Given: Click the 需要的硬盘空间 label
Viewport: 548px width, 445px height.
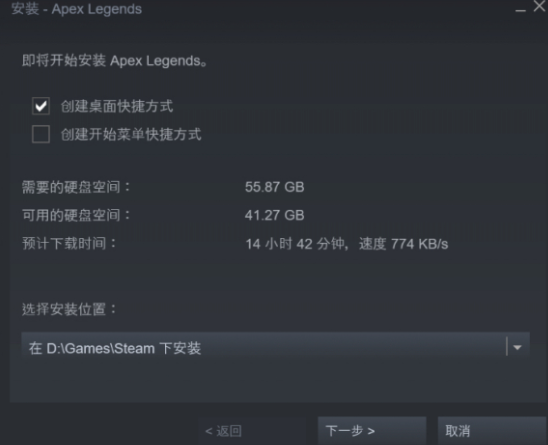Looking at the screenshot, I should pyautogui.click(x=76, y=187).
